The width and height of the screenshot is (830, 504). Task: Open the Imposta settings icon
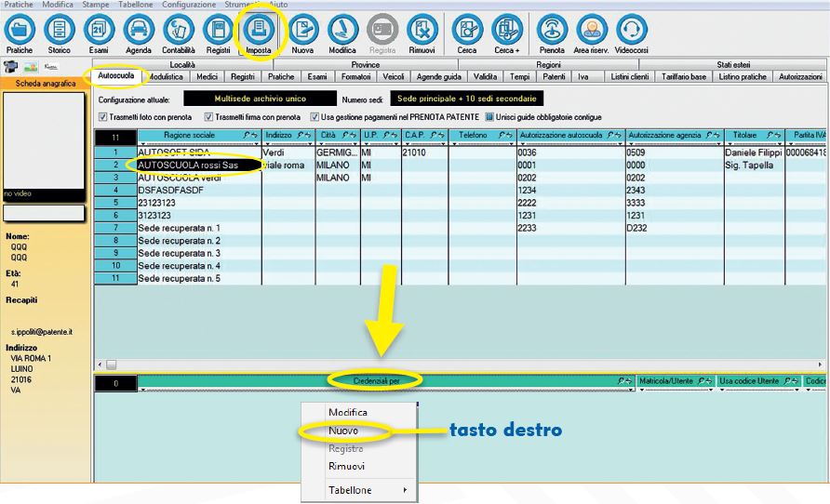(258, 33)
